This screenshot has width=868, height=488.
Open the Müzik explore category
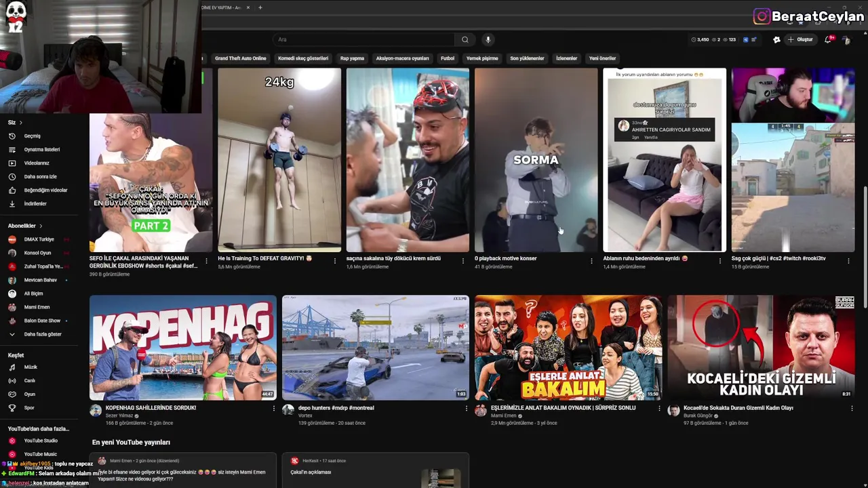31,367
